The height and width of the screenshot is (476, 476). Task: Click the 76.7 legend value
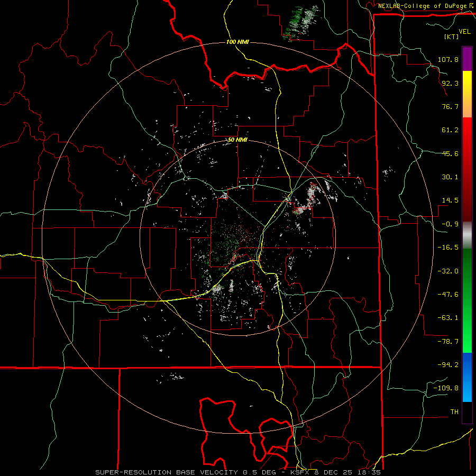(450, 106)
